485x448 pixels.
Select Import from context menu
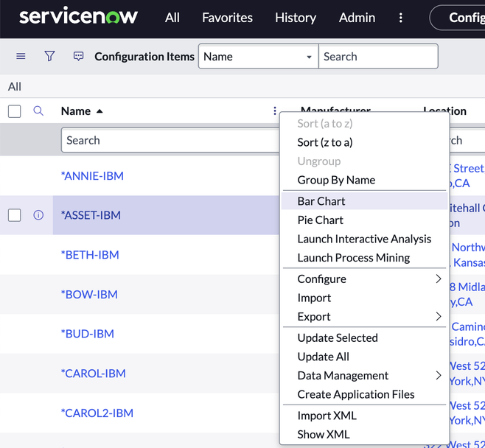click(x=364, y=298)
